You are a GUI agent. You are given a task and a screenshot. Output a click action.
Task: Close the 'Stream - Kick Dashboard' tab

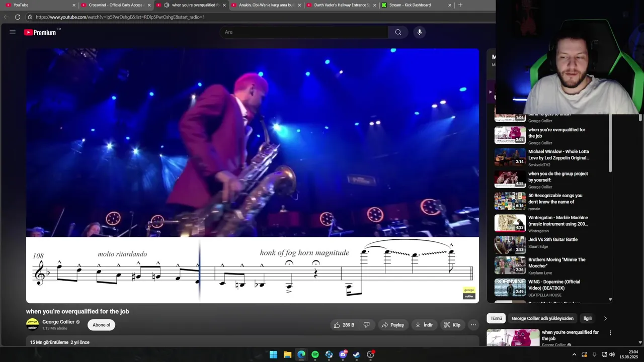click(450, 5)
